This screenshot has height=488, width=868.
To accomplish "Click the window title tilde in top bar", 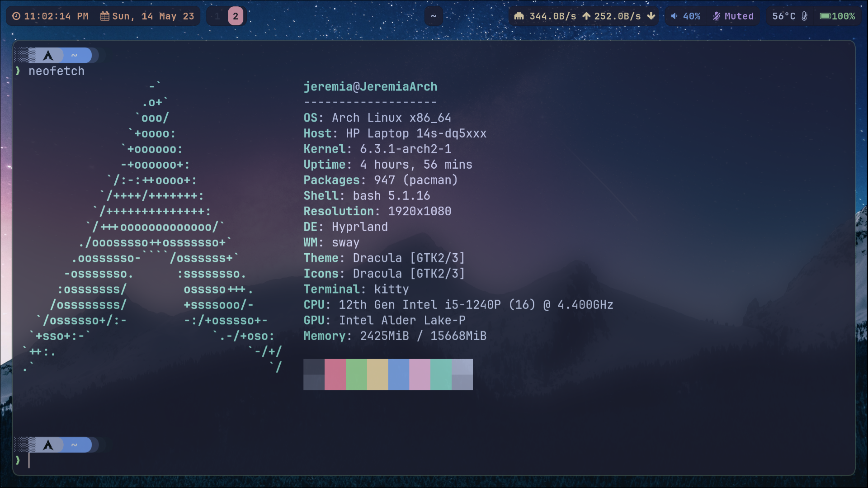I will 434,16.
